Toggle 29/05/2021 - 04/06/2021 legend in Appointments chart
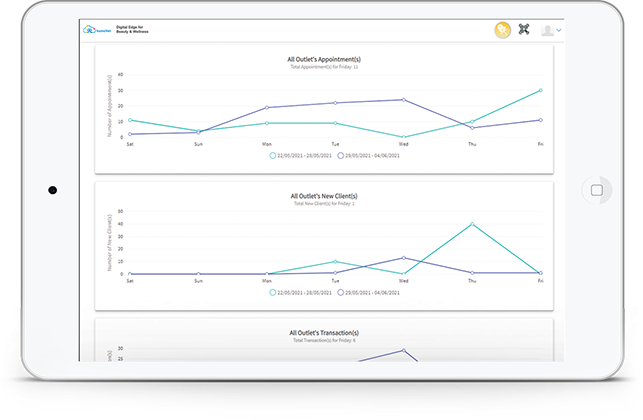This screenshot has width=643, height=420. pos(368,155)
